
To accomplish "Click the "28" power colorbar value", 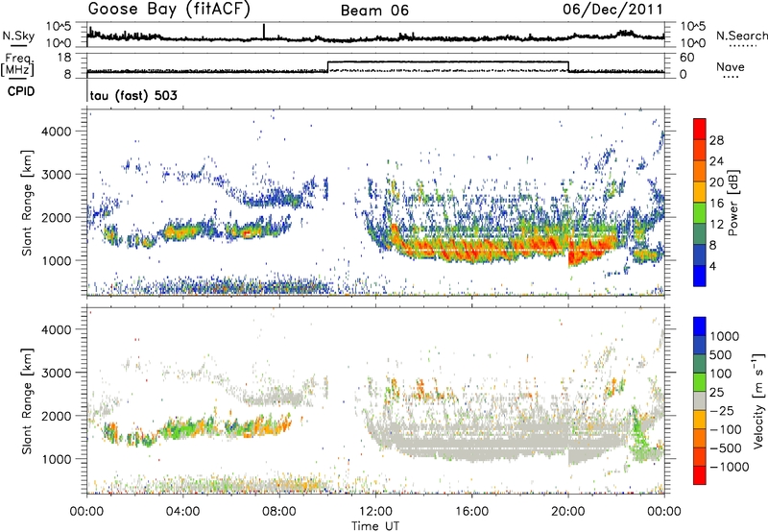I will [x=716, y=140].
